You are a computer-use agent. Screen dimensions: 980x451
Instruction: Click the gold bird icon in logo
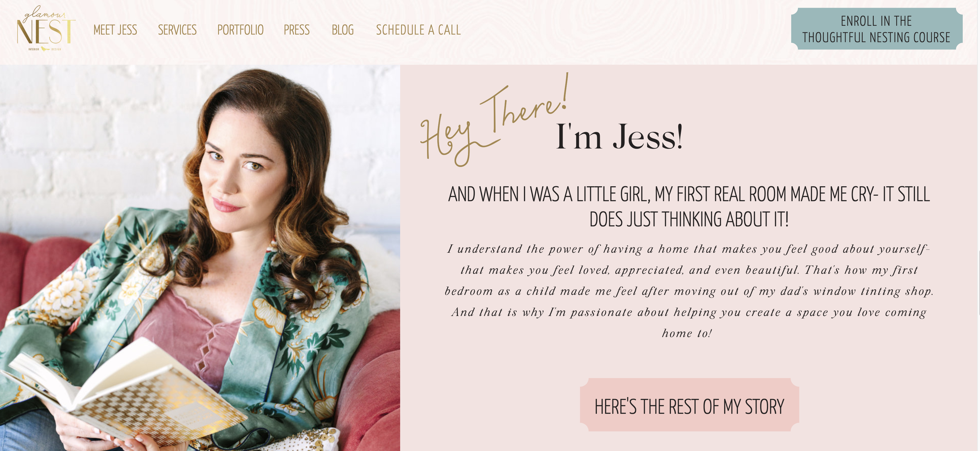click(45, 49)
